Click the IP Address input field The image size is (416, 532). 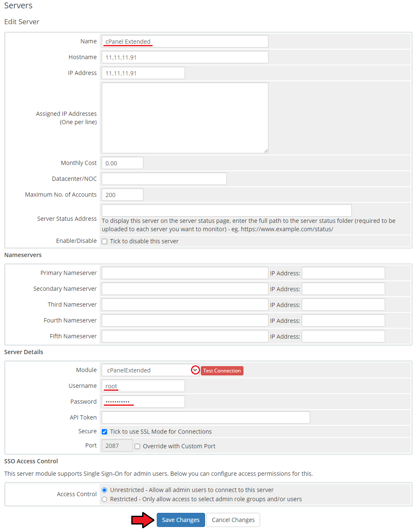[x=143, y=73]
